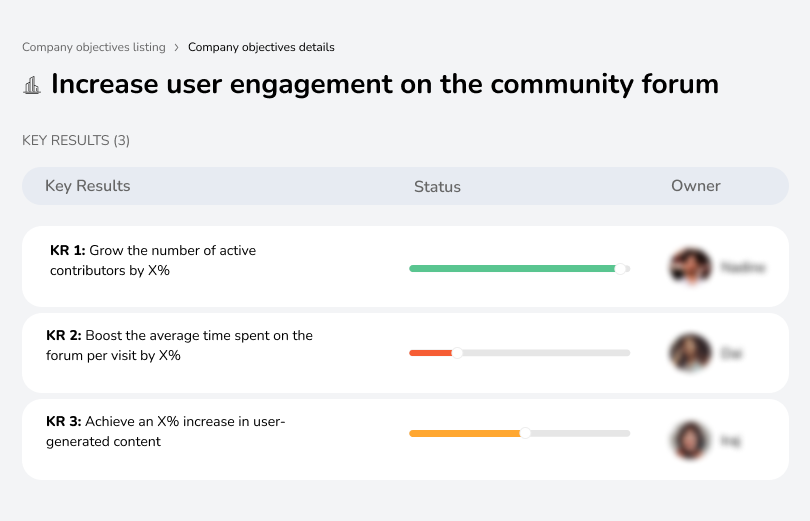Click the company building icon beside title

32,85
